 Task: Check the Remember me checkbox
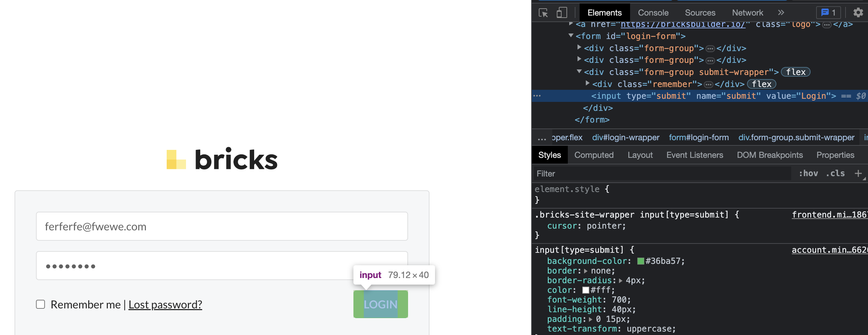(41, 304)
